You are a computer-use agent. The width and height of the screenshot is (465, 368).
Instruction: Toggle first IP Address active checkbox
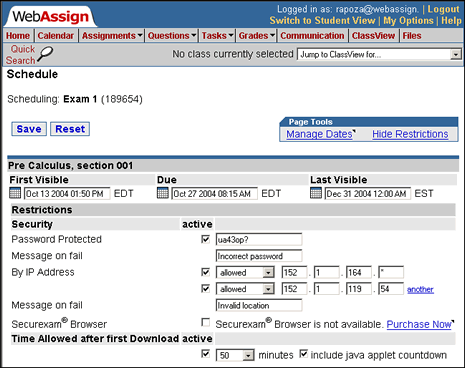pos(206,272)
